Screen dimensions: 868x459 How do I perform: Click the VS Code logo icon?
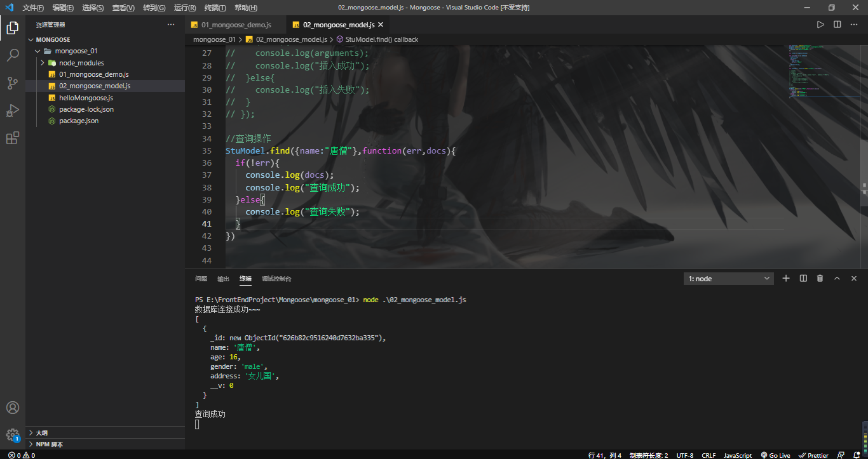pos(9,8)
